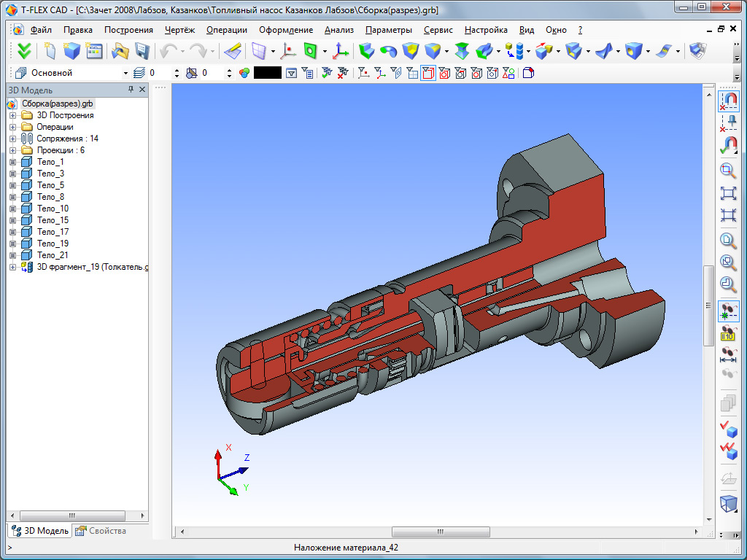
Task: Open the Операции menu
Action: [227, 30]
